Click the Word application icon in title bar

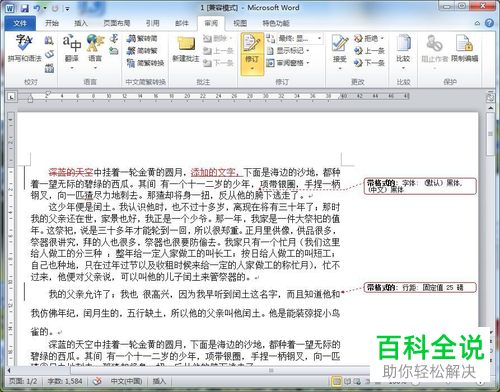pos(10,8)
